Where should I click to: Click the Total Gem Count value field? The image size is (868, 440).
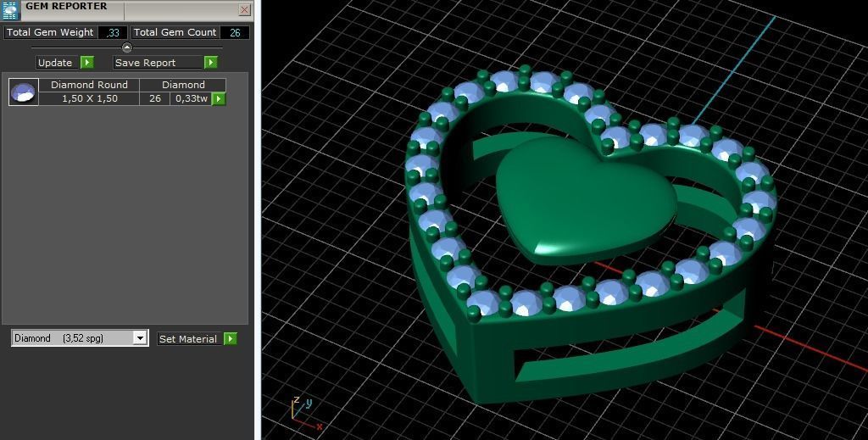[x=235, y=33]
